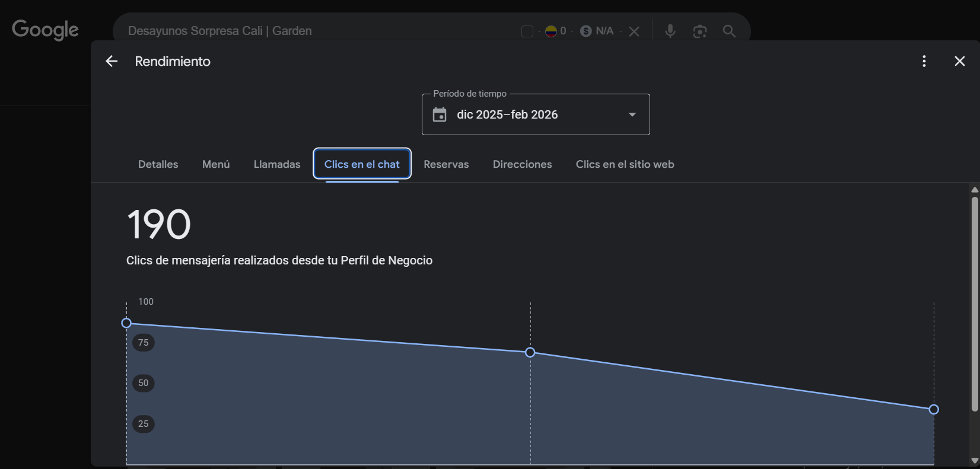Click the voice search microphone icon

pyautogui.click(x=670, y=31)
